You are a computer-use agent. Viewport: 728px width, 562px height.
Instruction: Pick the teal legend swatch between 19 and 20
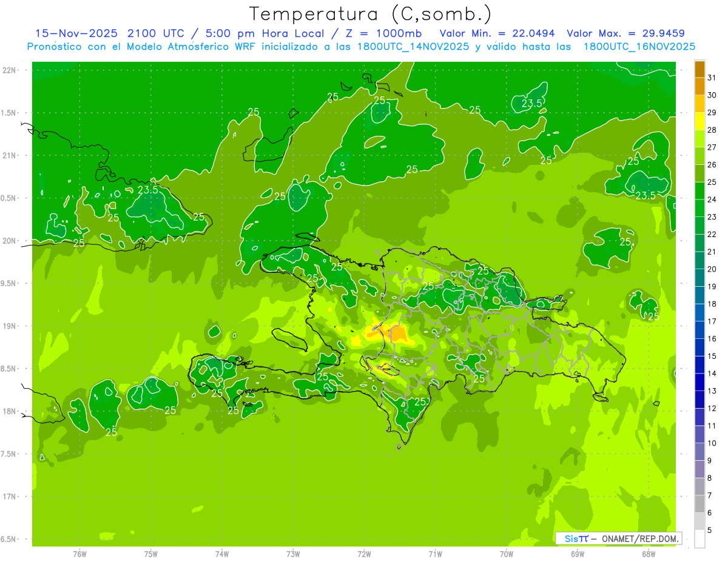point(699,278)
